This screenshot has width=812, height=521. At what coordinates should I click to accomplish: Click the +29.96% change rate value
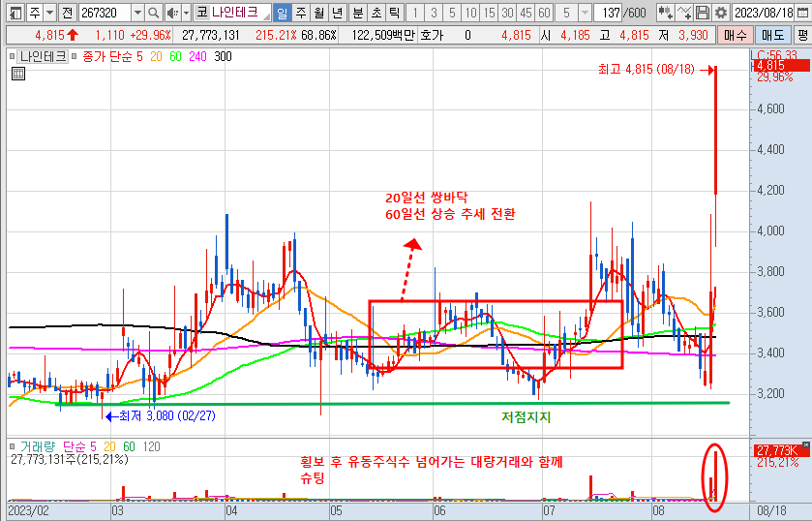tap(150, 35)
